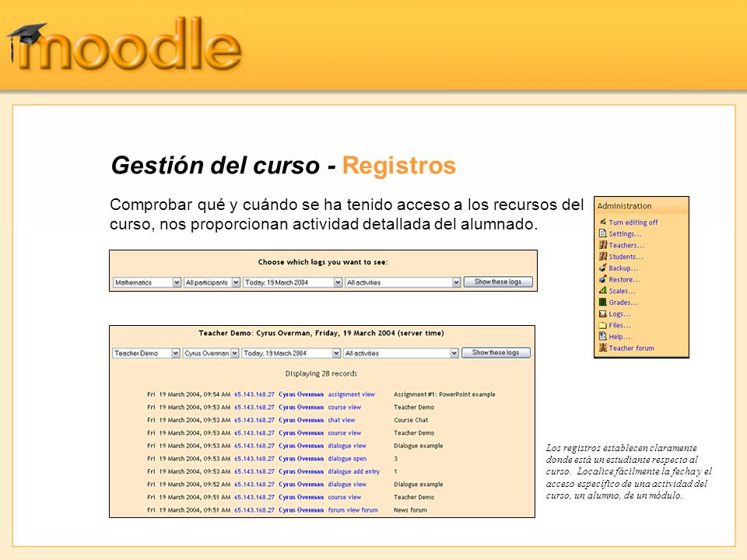Open the Cyrus Overman participant dropdown
The height and width of the screenshot is (560, 747).
click(211, 353)
